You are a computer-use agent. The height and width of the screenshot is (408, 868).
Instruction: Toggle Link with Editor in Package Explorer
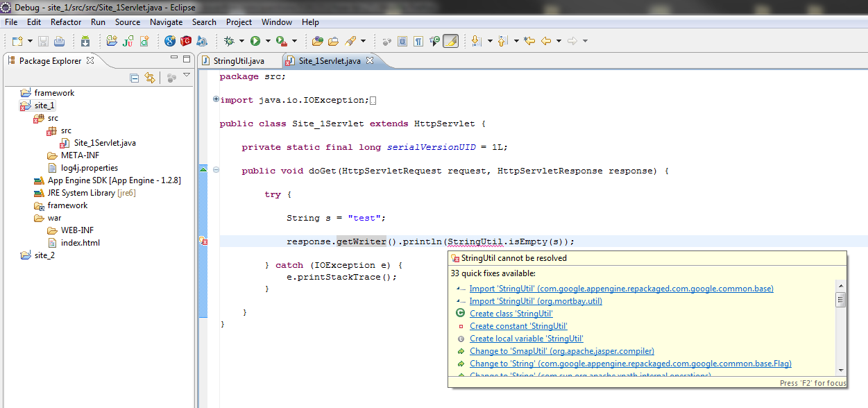click(149, 78)
